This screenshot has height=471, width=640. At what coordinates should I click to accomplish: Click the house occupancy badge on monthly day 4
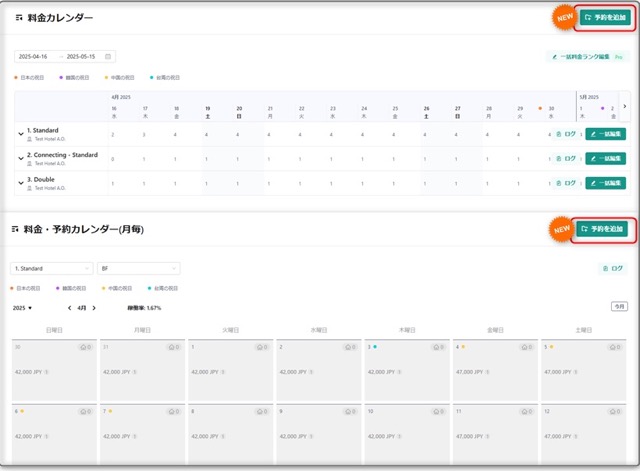[527, 347]
